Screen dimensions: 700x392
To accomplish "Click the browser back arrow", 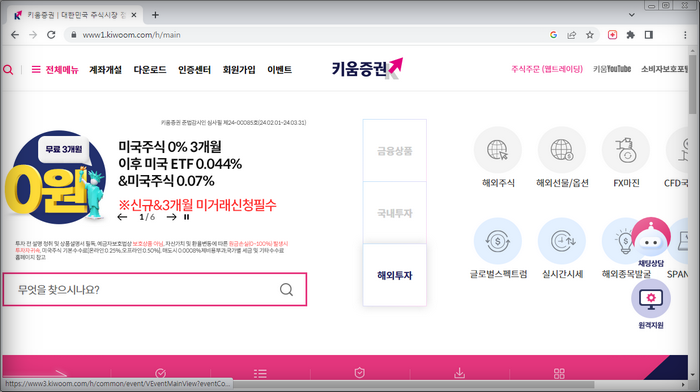I will click(15, 35).
